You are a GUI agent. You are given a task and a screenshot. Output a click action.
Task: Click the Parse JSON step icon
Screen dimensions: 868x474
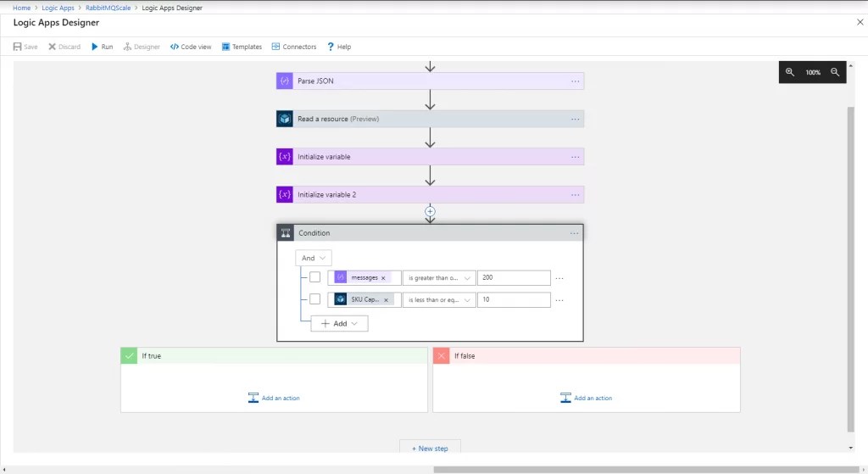285,81
